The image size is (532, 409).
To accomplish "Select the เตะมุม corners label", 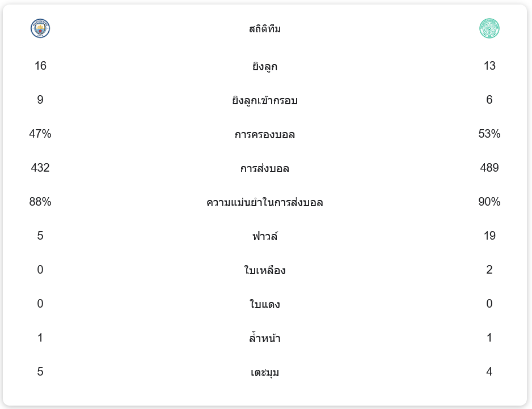I will [x=265, y=372].
